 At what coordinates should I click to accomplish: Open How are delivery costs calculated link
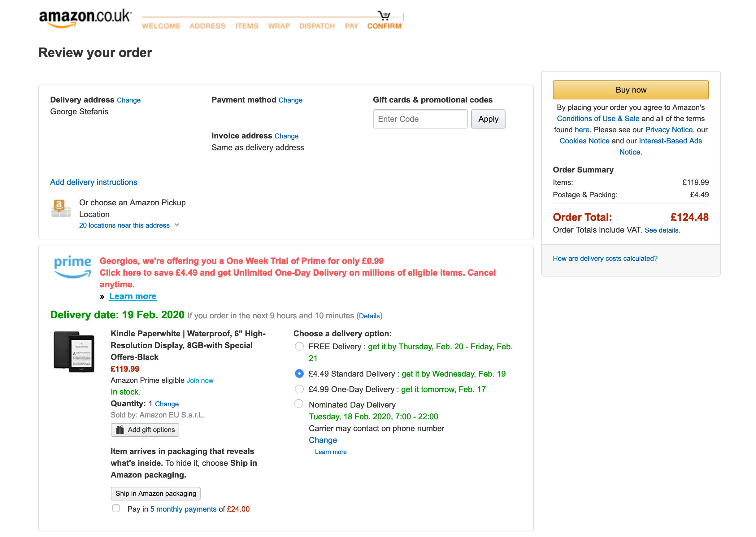(605, 258)
